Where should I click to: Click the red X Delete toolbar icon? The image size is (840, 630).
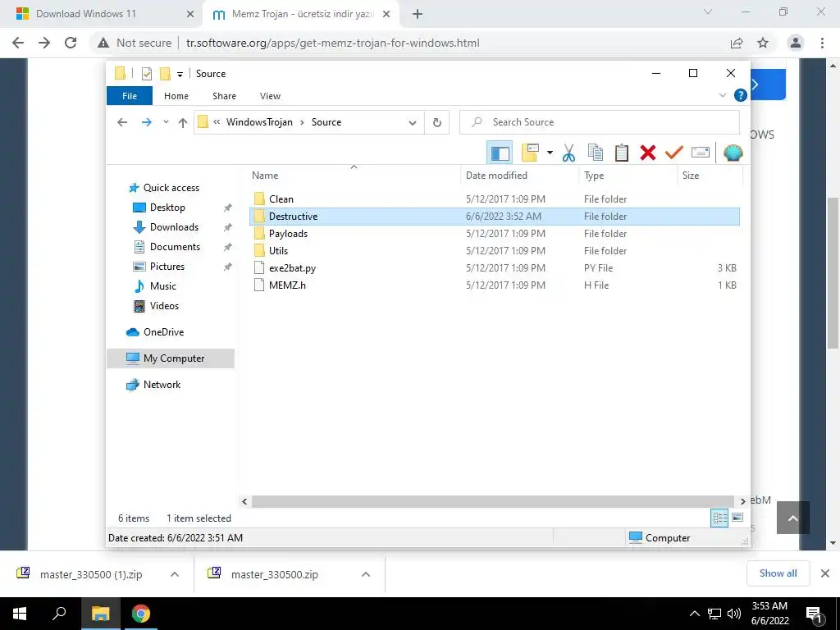pos(648,153)
